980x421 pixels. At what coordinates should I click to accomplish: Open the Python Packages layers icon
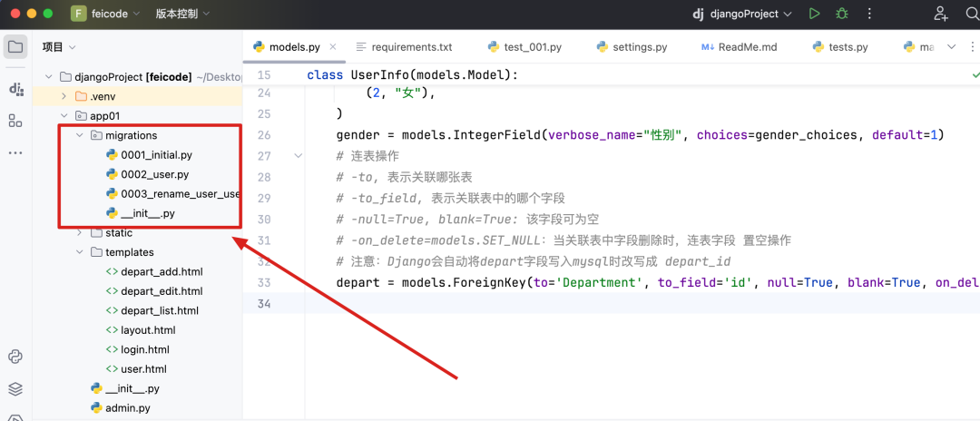point(15,388)
